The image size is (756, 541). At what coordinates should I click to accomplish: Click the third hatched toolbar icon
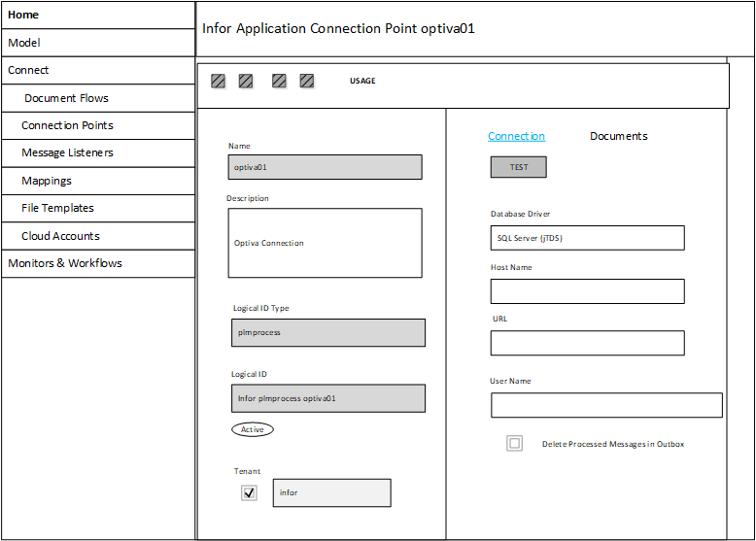(279, 82)
